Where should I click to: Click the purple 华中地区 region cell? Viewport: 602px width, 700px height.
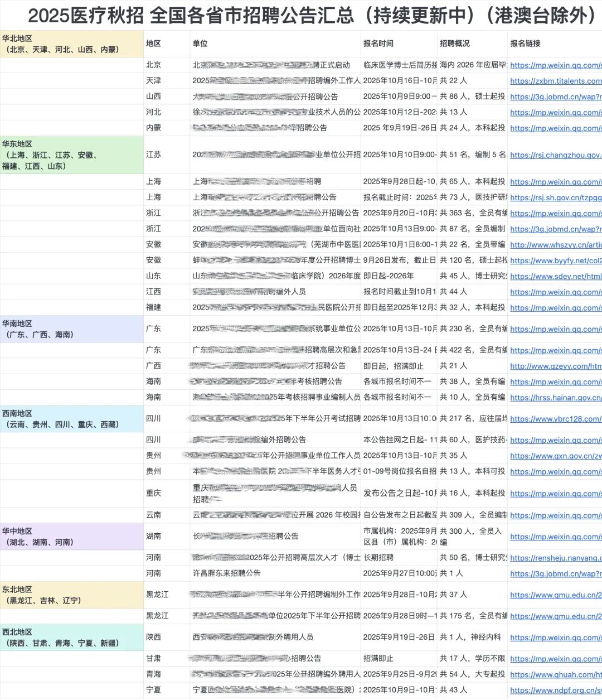coord(71,537)
